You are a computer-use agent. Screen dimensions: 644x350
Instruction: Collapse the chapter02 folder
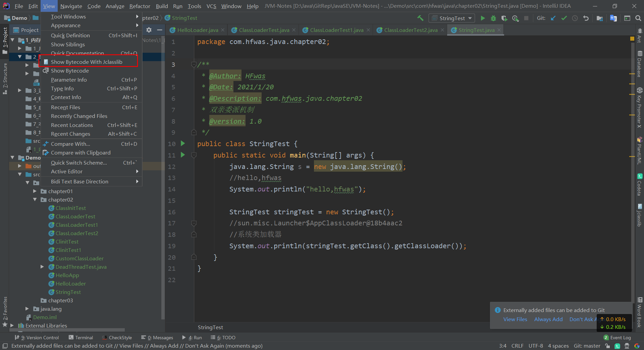pyautogui.click(x=35, y=200)
